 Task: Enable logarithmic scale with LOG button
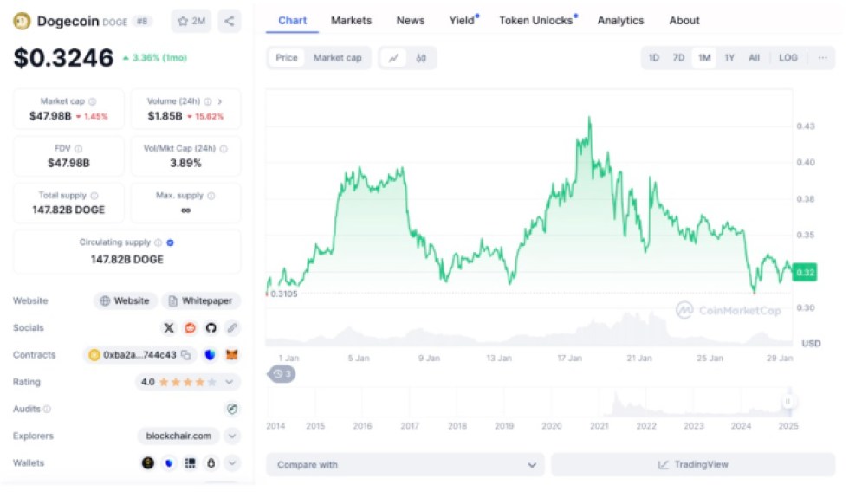click(788, 57)
